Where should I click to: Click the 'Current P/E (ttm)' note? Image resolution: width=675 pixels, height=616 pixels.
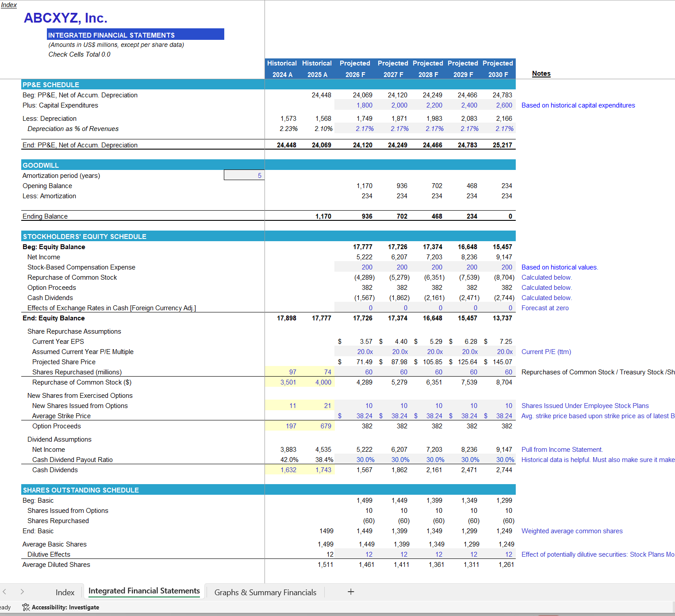pyautogui.click(x=547, y=351)
